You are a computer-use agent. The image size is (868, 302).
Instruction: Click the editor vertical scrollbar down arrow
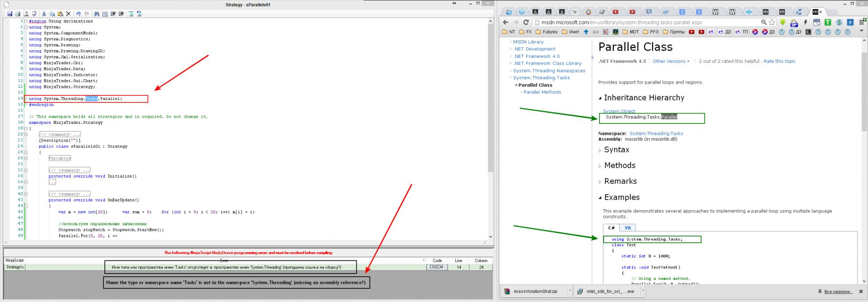491,236
